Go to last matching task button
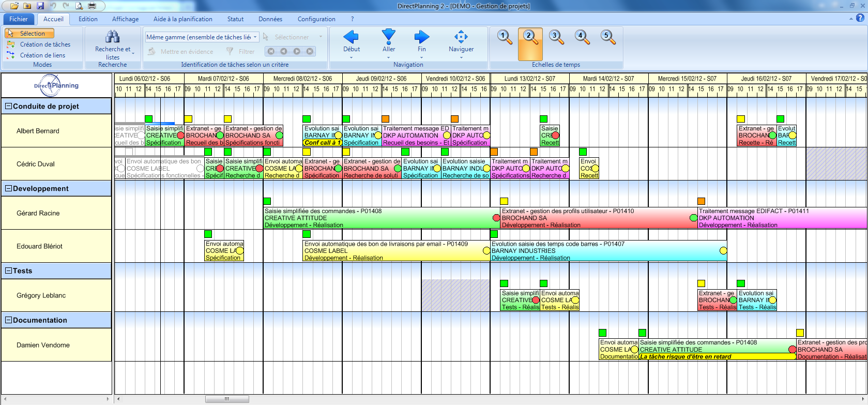This screenshot has height=405, width=868. click(x=310, y=51)
